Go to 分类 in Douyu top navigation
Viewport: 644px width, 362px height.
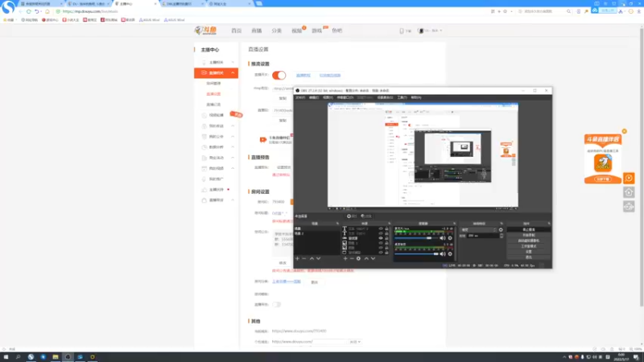point(277,31)
